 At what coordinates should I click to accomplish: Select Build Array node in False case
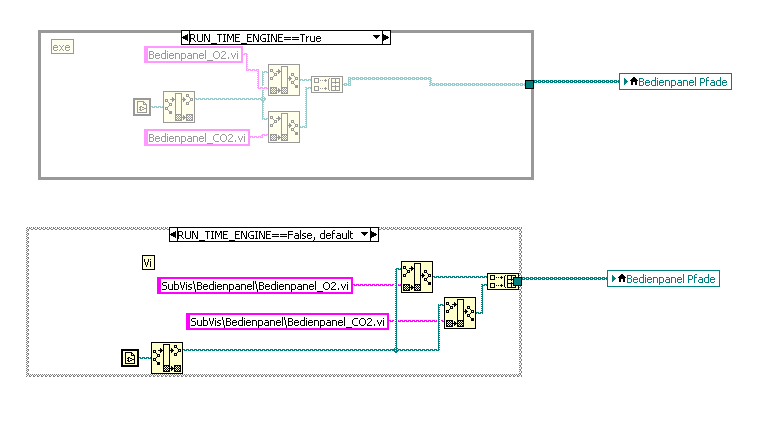coord(501,281)
